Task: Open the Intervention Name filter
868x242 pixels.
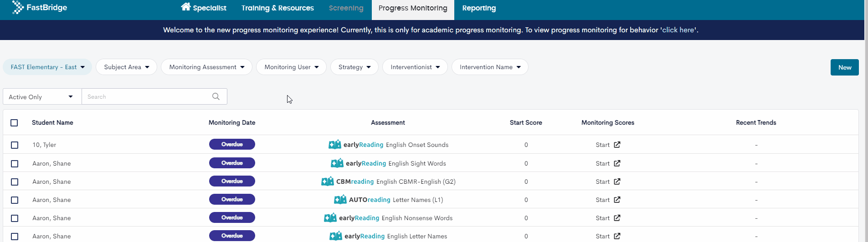Action: [490, 67]
